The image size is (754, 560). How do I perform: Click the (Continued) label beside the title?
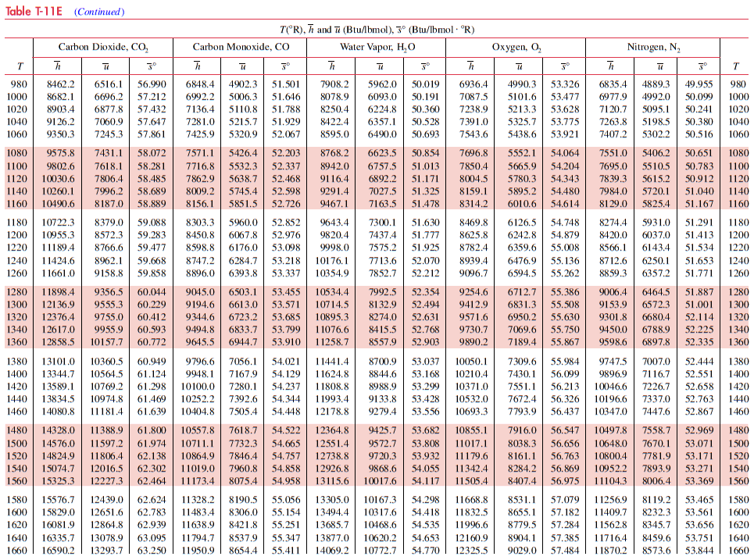point(98,12)
